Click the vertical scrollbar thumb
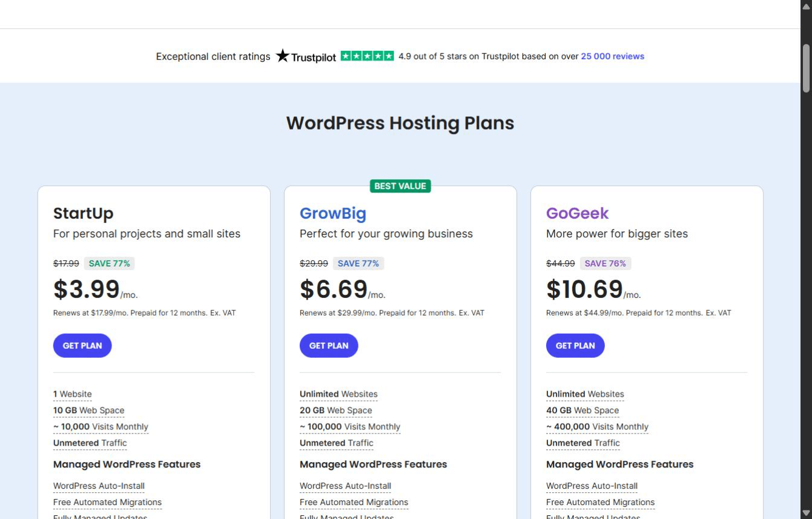The image size is (812, 519). click(806, 68)
